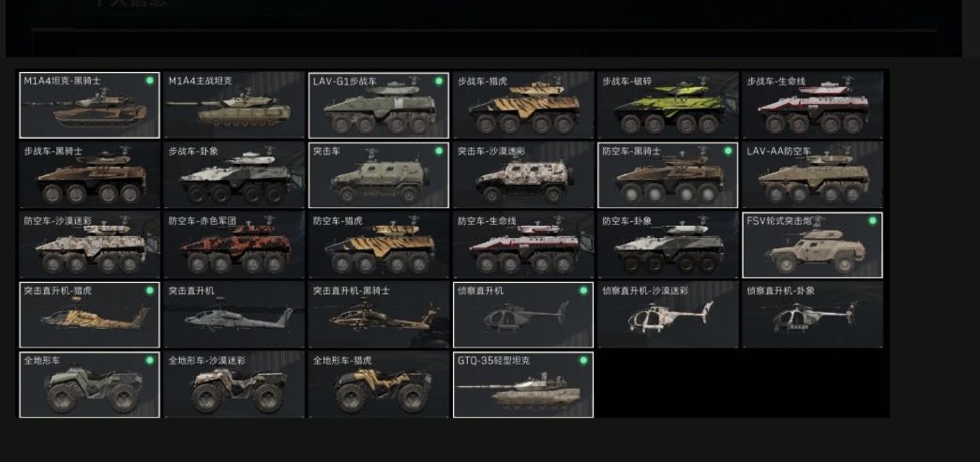The height and width of the screenshot is (462, 980).
Task: Choose the FSV轮式突击炮 vehicle card
Action: tap(812, 245)
